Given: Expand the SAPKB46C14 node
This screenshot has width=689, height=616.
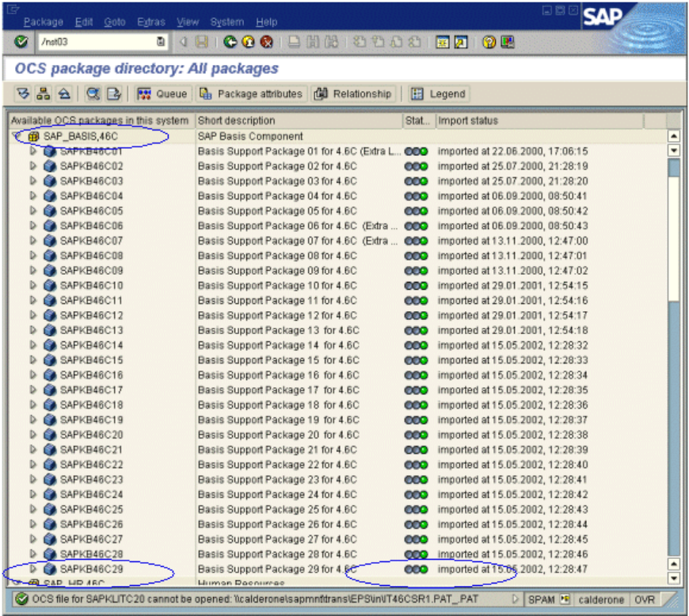Looking at the screenshot, I should tap(33, 345).
